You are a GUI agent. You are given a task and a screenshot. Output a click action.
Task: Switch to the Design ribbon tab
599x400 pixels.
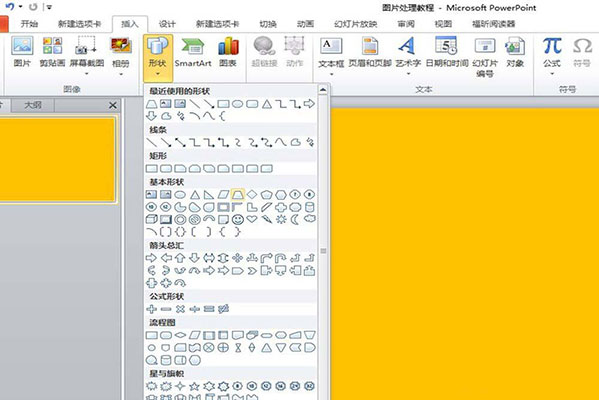(x=167, y=24)
